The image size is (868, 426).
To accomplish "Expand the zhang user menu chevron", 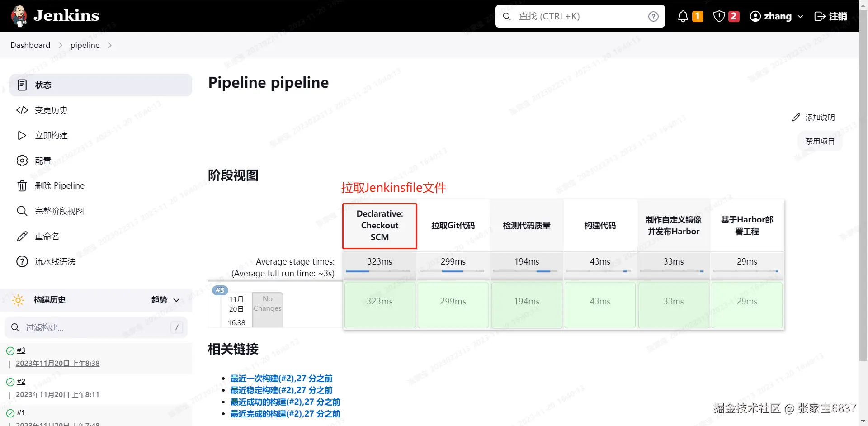I will [800, 16].
